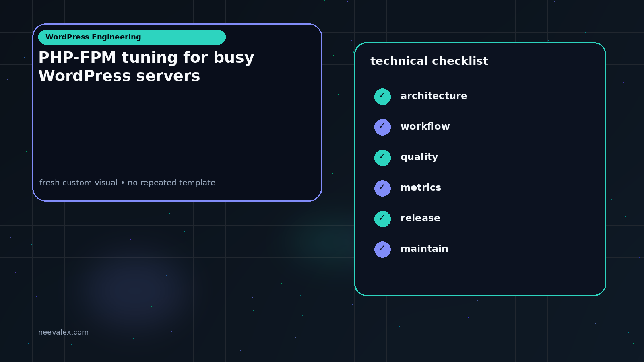
Task: Select the WordPress Engineering badge
Action: (132, 37)
